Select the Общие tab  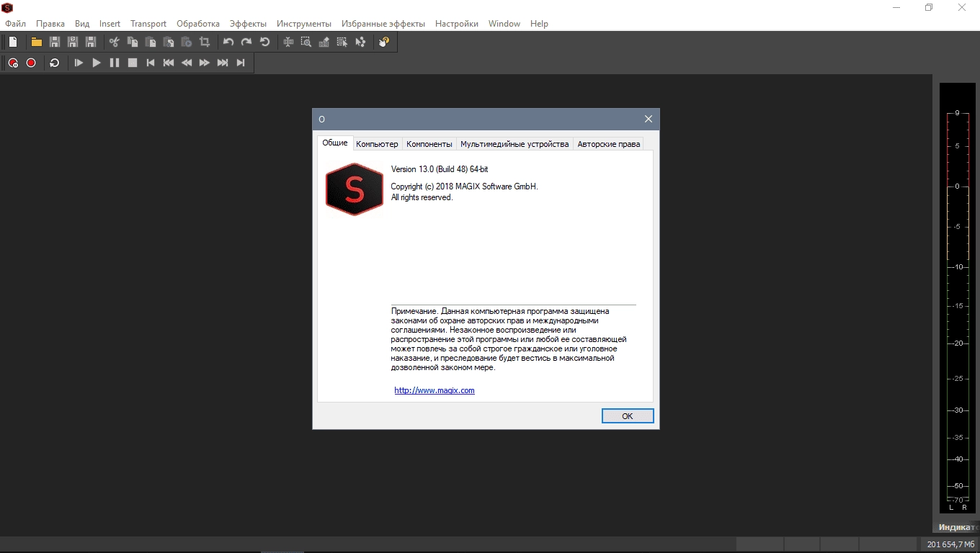point(335,143)
